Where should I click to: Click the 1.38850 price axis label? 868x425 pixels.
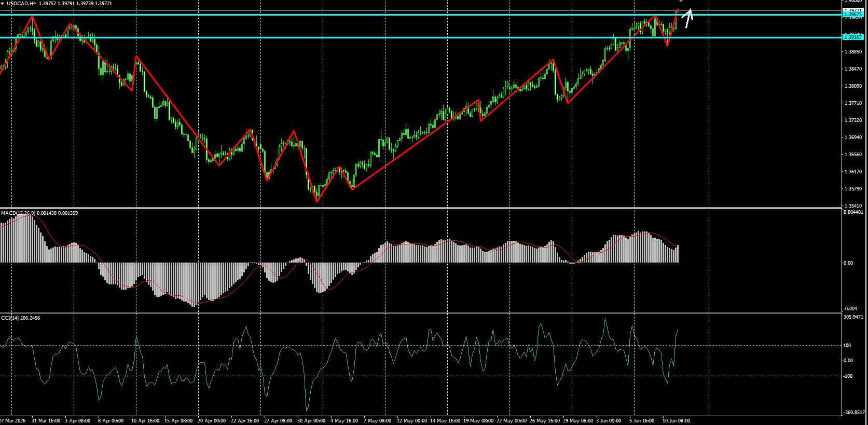853,52
